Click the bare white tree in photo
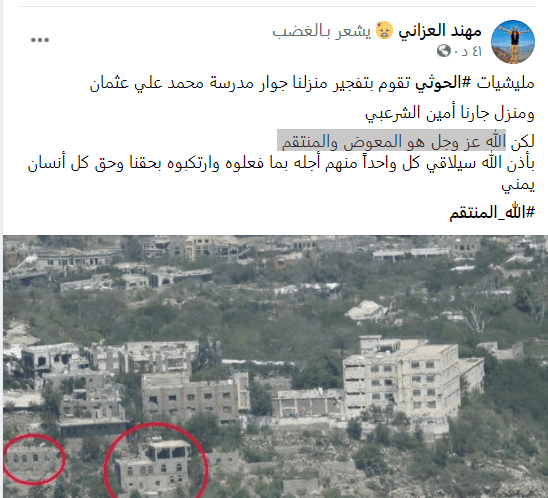Viewport: 548px width, 498px height. pos(474,318)
